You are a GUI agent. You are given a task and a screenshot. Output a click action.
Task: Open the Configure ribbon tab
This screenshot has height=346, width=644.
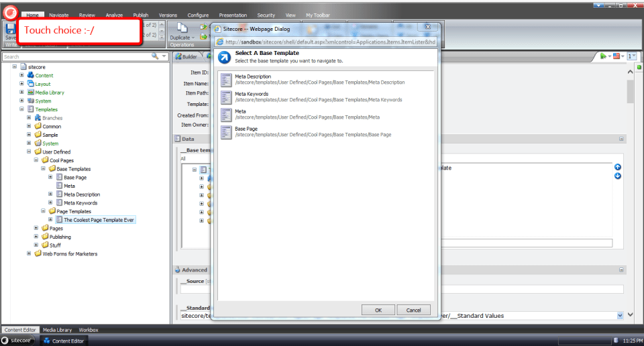[198, 15]
